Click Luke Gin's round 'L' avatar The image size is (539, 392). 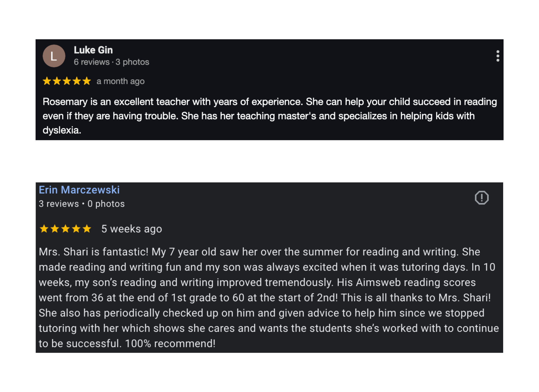pyautogui.click(x=54, y=56)
